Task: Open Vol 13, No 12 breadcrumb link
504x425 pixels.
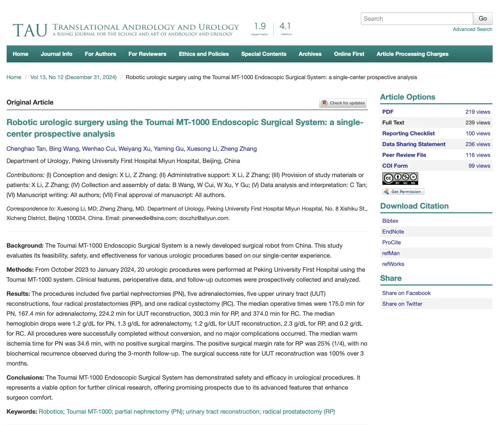Action: point(73,77)
